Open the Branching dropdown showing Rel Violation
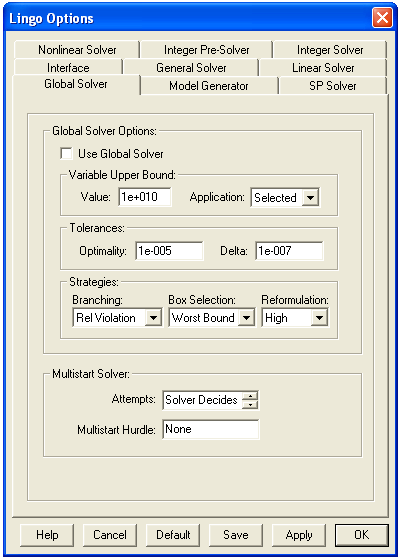The width and height of the screenshot is (400, 559). click(x=117, y=318)
